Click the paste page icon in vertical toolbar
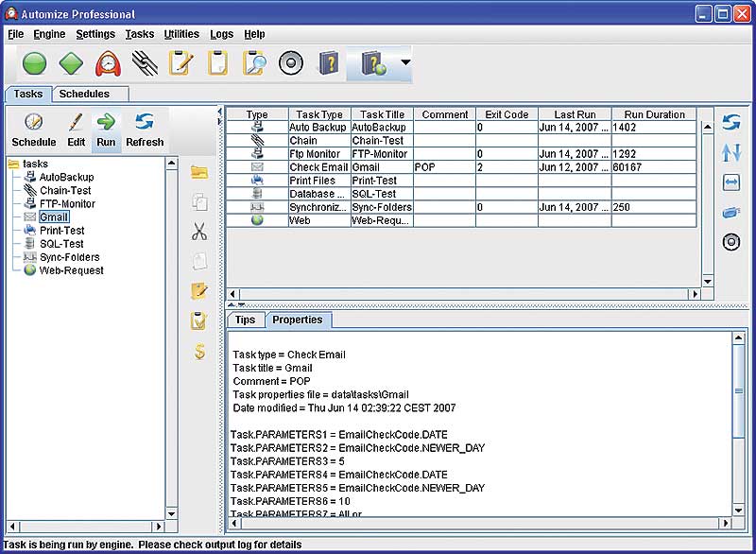 pyautogui.click(x=199, y=261)
